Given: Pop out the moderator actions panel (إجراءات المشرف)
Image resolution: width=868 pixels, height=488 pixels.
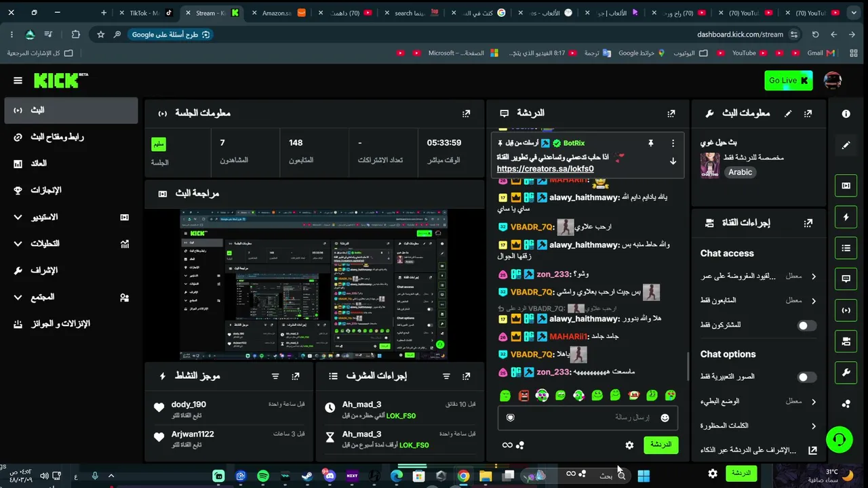Looking at the screenshot, I should (x=466, y=376).
